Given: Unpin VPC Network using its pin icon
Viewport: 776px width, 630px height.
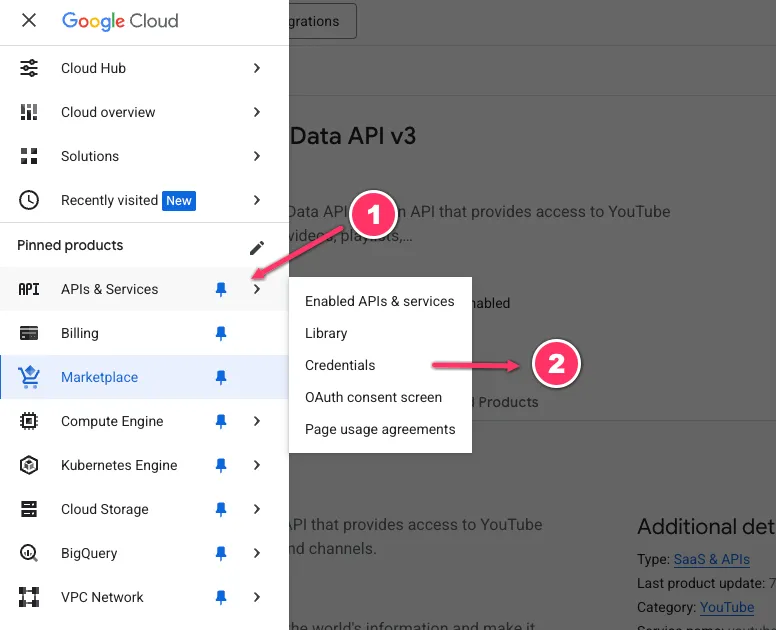Looking at the screenshot, I should point(221,597).
